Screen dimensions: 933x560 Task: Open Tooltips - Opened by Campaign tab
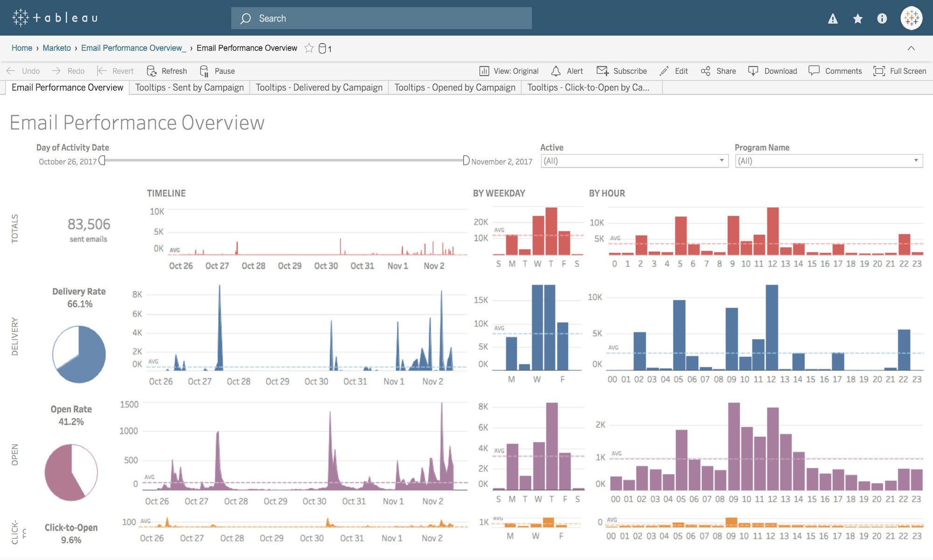tap(455, 88)
